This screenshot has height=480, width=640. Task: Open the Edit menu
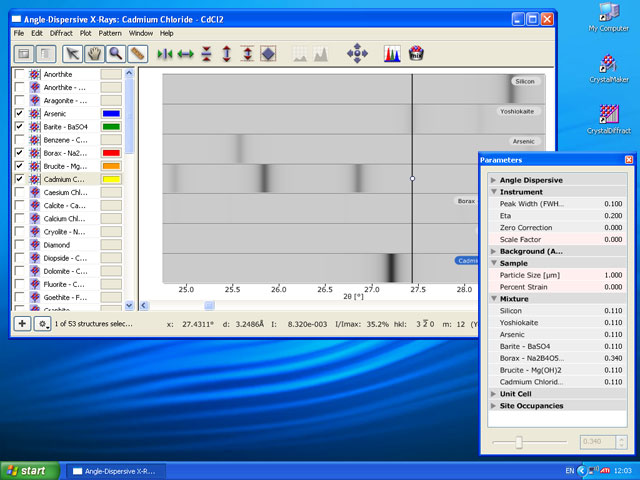point(37,33)
